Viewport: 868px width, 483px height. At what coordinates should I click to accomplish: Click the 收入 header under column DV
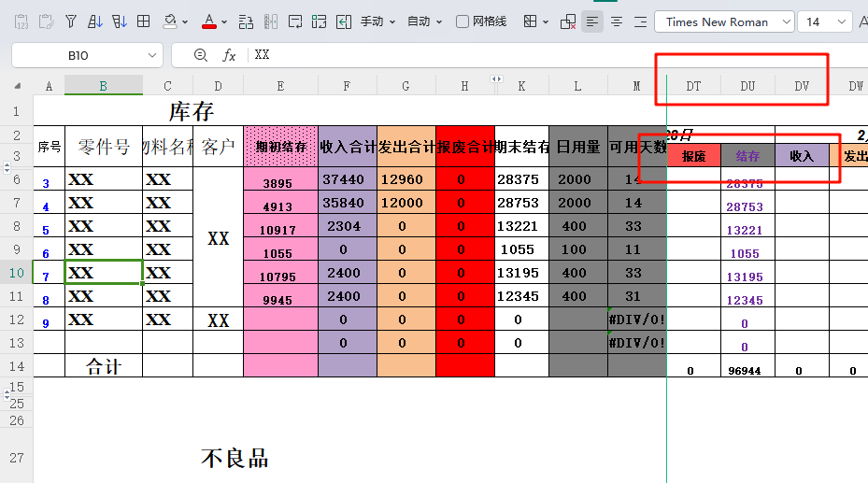(802, 156)
